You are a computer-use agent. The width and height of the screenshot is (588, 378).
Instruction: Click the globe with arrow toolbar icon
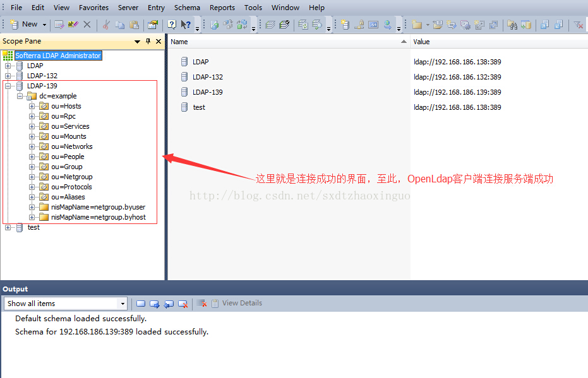coord(388,25)
